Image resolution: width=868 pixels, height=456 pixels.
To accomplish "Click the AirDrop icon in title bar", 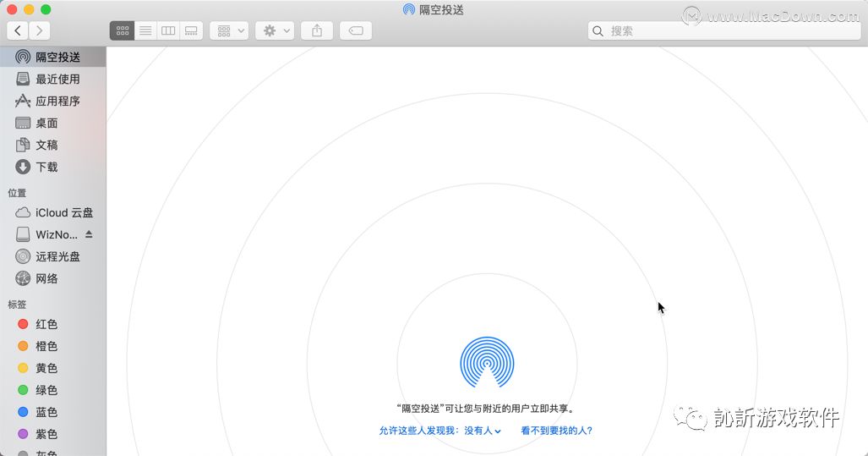I will [408, 9].
